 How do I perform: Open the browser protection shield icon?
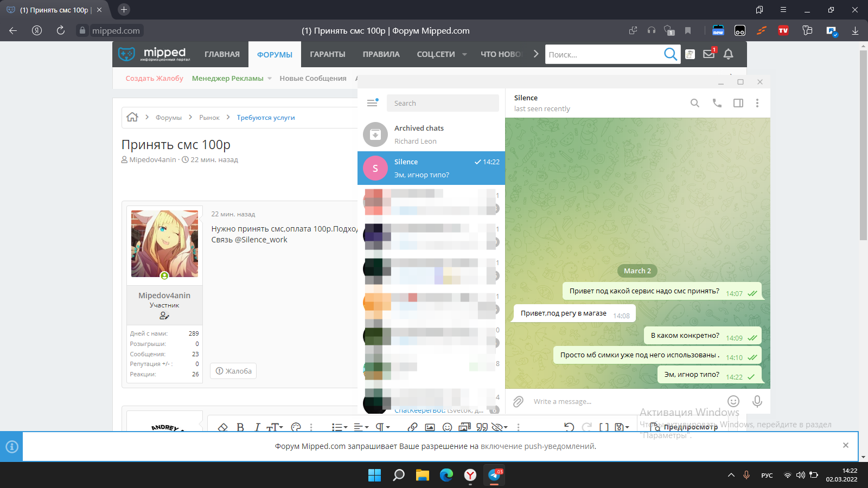coord(669,30)
